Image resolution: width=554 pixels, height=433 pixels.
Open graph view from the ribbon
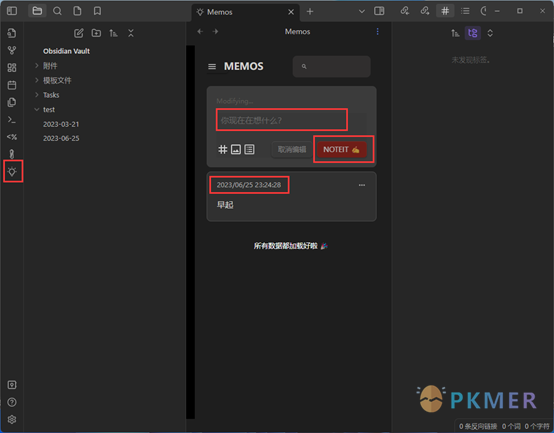(x=12, y=51)
